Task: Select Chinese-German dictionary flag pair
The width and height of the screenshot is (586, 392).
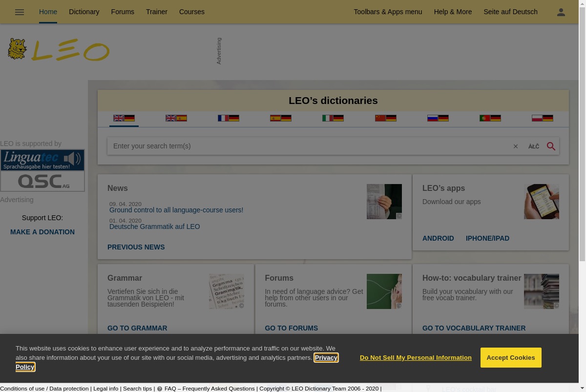Action: 386,118
